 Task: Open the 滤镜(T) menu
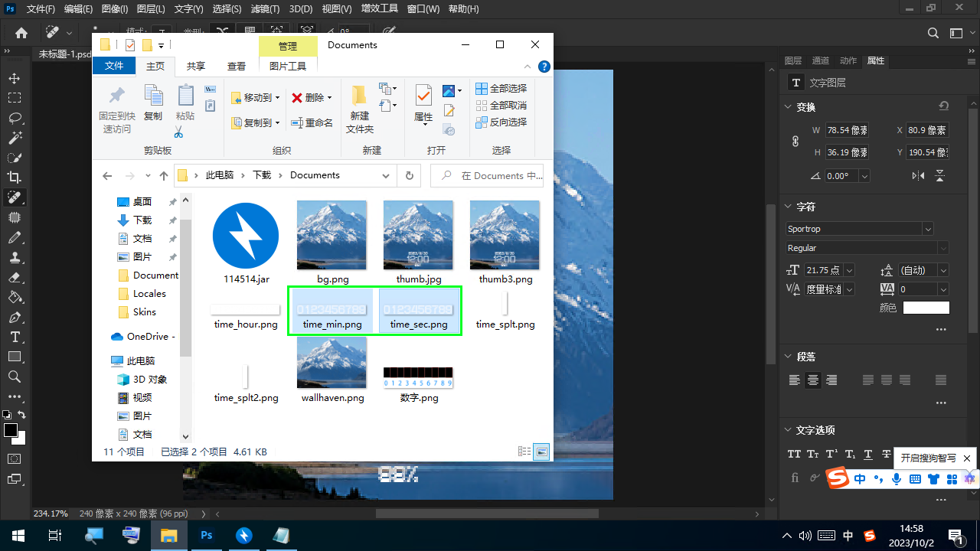[x=265, y=9]
